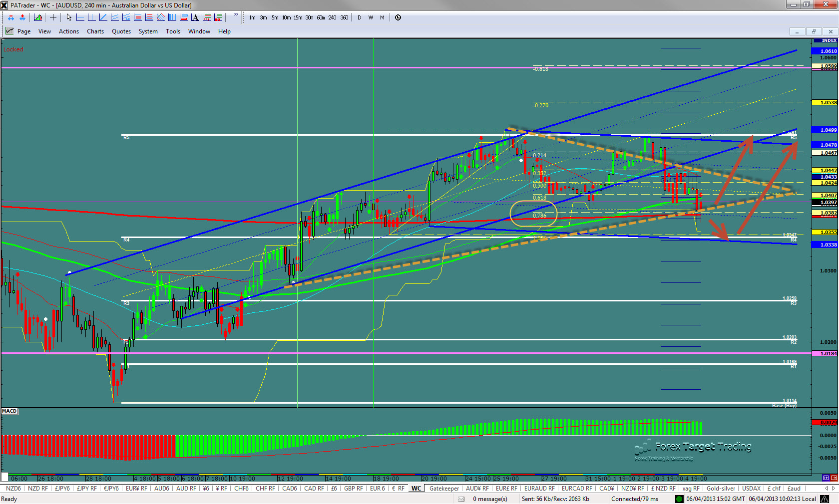Switch to the GBP RF page tab
The width and height of the screenshot is (839, 504).
(354, 489)
